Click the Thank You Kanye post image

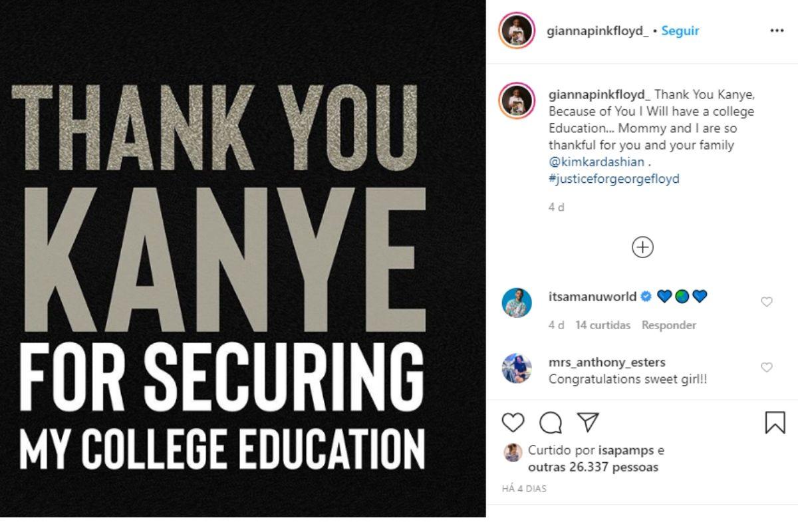(x=243, y=266)
